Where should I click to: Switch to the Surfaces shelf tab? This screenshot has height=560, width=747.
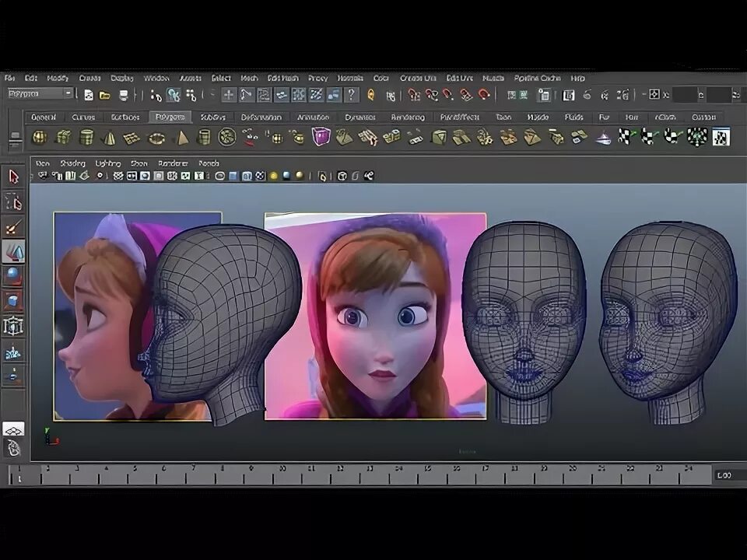click(x=125, y=117)
